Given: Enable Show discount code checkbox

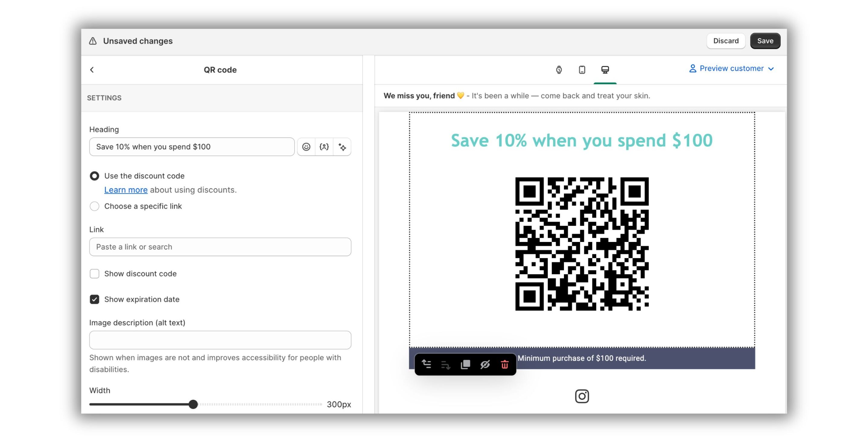Looking at the screenshot, I should pos(94,274).
